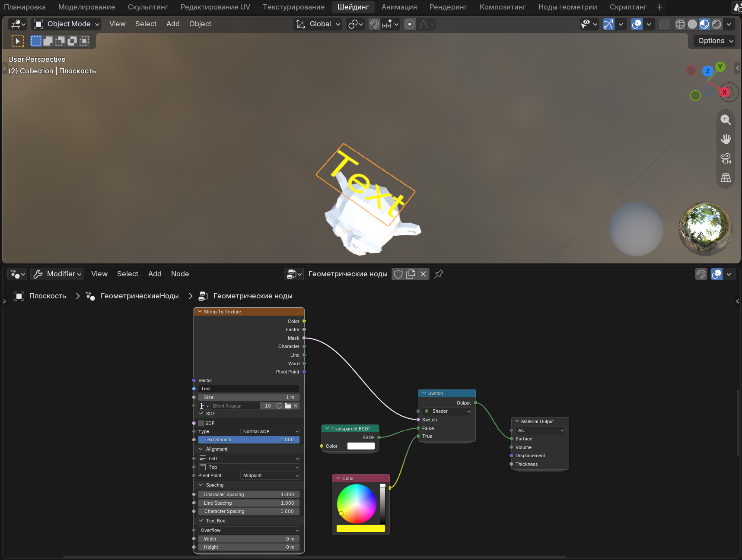Toggle snapping magnet in 3D viewport header
The image size is (742, 560).
(374, 24)
